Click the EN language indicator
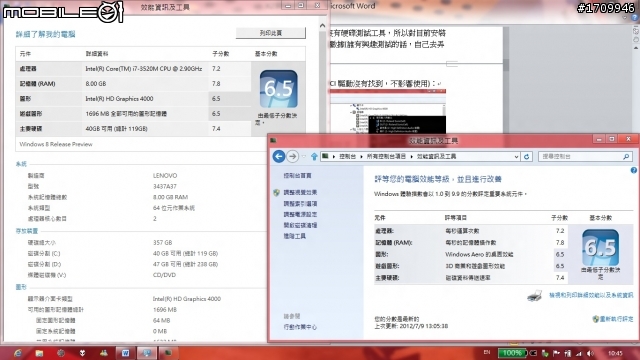The width and height of the screenshot is (640, 360). [x=487, y=352]
